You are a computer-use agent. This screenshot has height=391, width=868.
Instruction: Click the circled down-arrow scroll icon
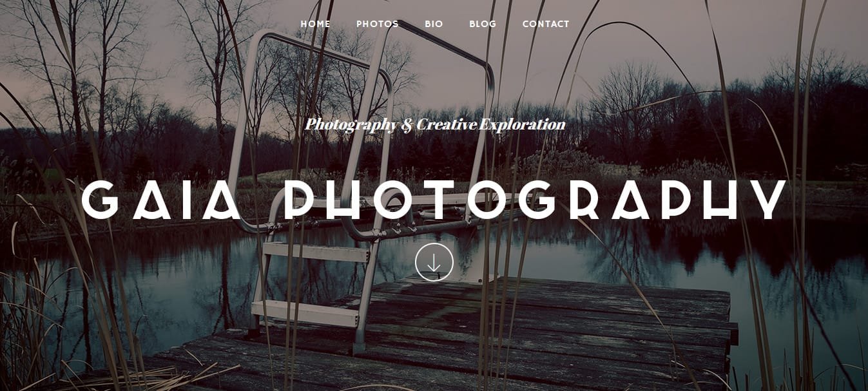[434, 262]
